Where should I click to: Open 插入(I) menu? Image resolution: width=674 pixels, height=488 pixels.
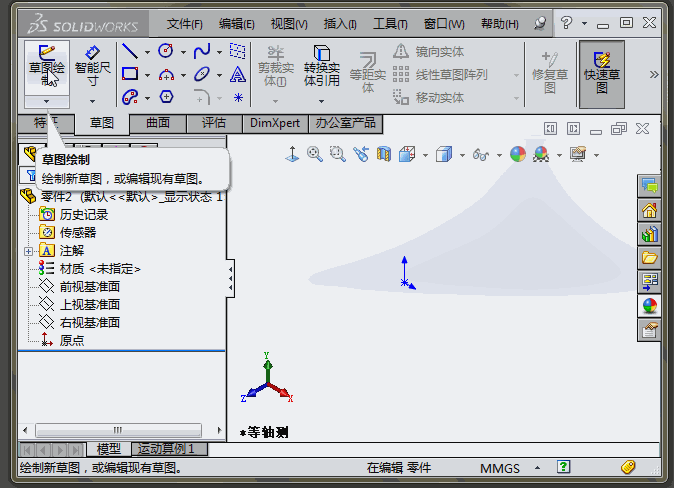click(340, 24)
